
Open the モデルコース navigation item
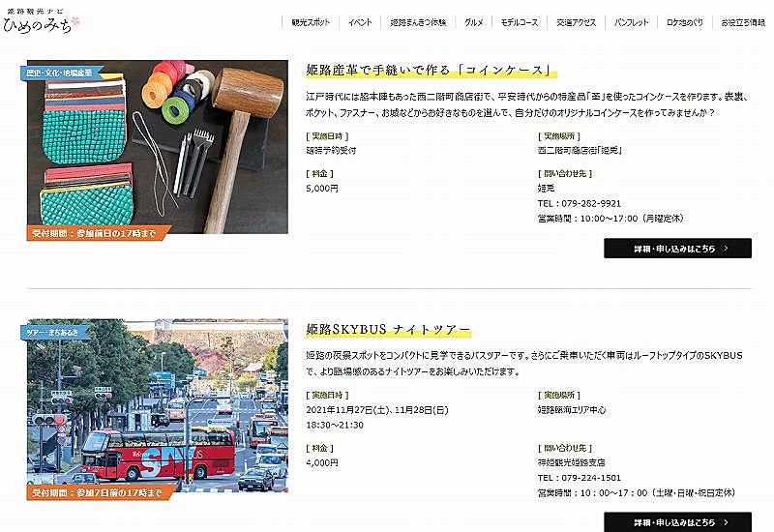tap(520, 22)
